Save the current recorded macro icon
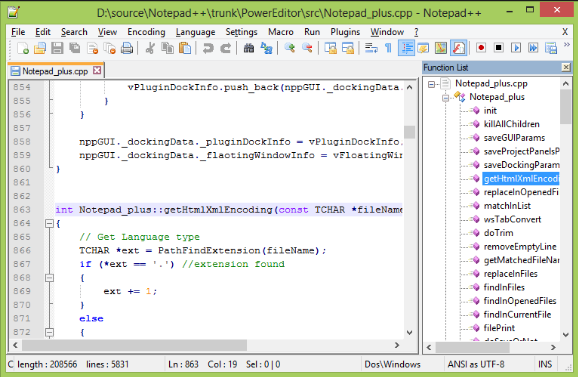Screen dimensions: 578x377 coord(551,48)
